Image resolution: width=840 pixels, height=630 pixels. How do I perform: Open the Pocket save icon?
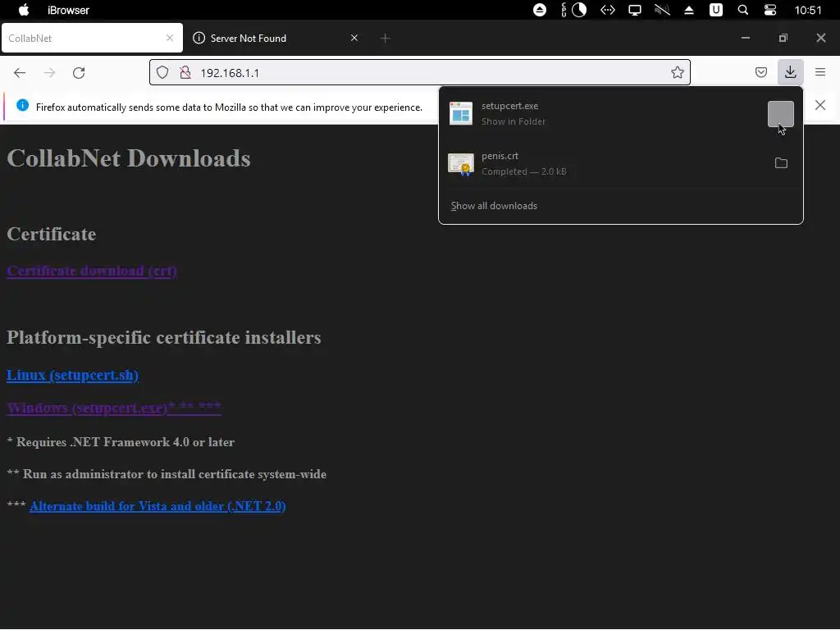(760, 72)
